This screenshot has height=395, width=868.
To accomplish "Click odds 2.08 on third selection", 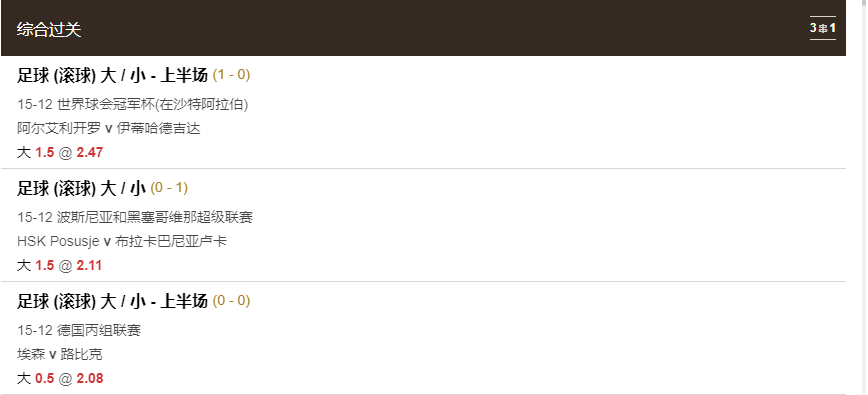I will [90, 378].
